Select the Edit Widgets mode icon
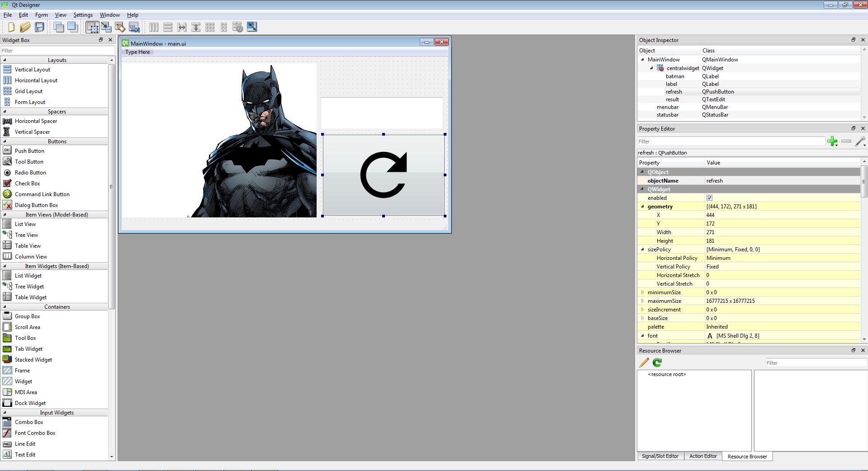 [x=92, y=27]
